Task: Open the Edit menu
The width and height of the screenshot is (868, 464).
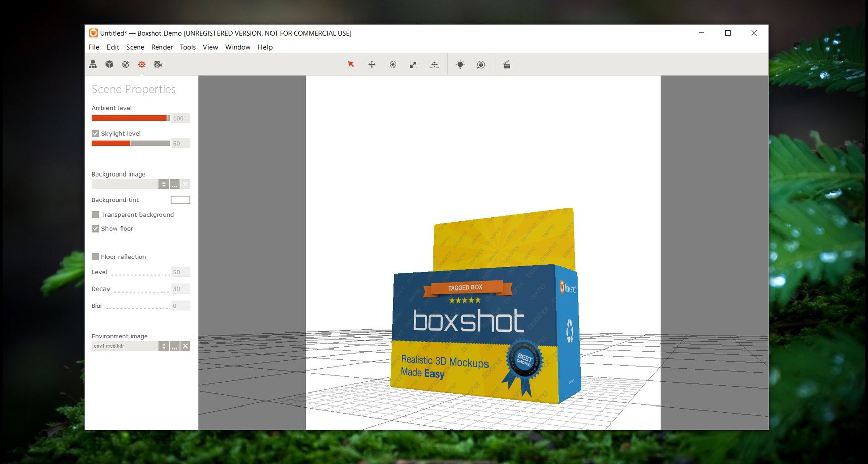Action: coord(113,47)
